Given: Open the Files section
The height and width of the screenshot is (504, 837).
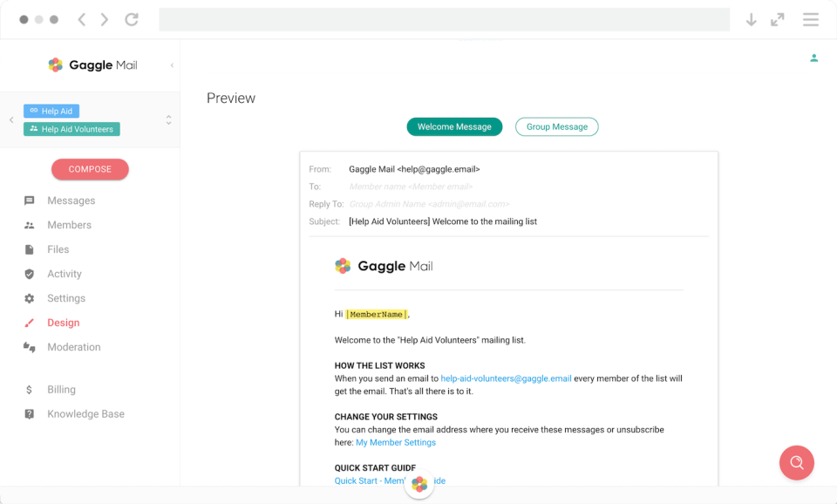Looking at the screenshot, I should (58, 249).
